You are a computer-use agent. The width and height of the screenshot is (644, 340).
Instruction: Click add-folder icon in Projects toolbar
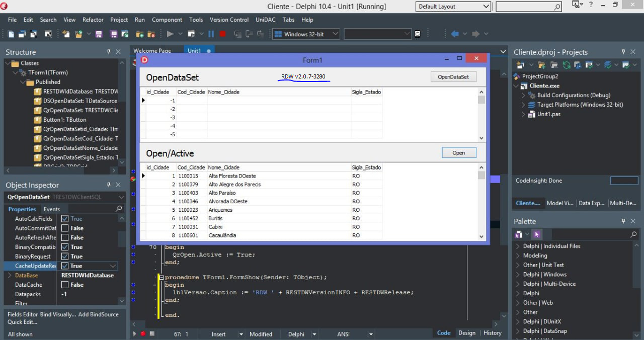tap(542, 65)
